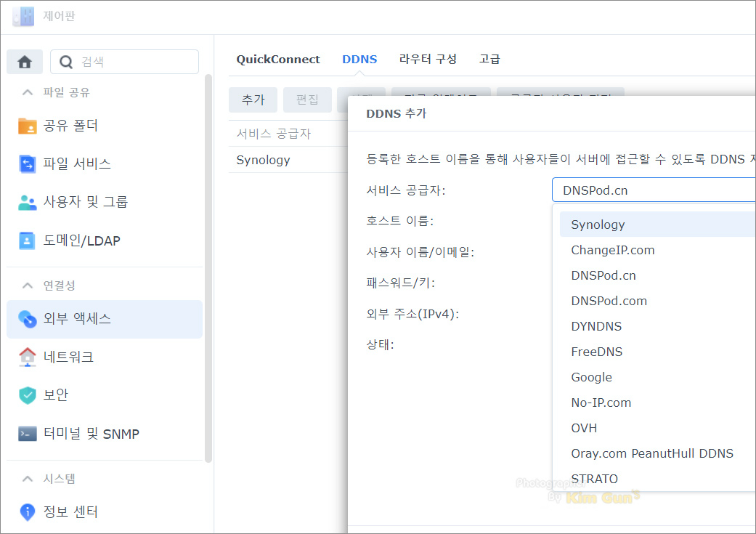Choose OVH from provider list
Screen dimensions: 756x534
(658, 429)
